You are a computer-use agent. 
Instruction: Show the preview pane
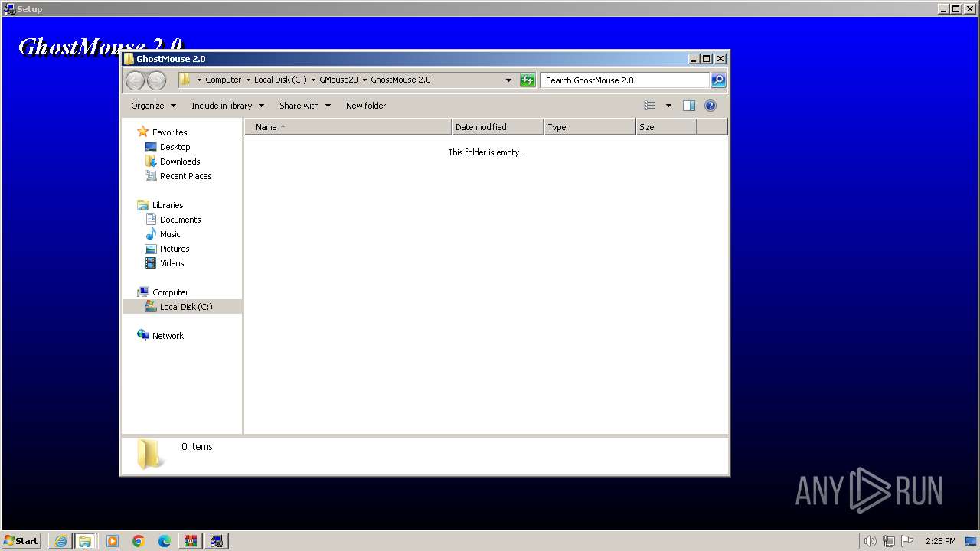click(x=689, y=106)
